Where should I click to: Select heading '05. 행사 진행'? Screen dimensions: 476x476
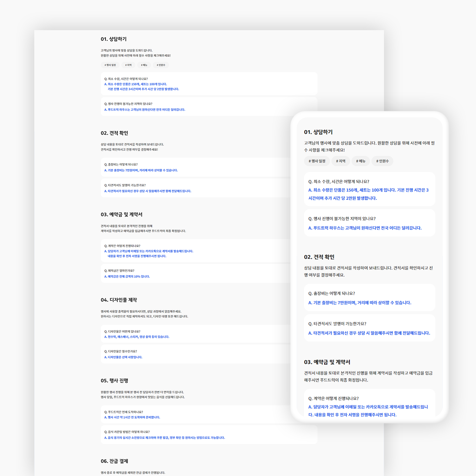click(115, 380)
